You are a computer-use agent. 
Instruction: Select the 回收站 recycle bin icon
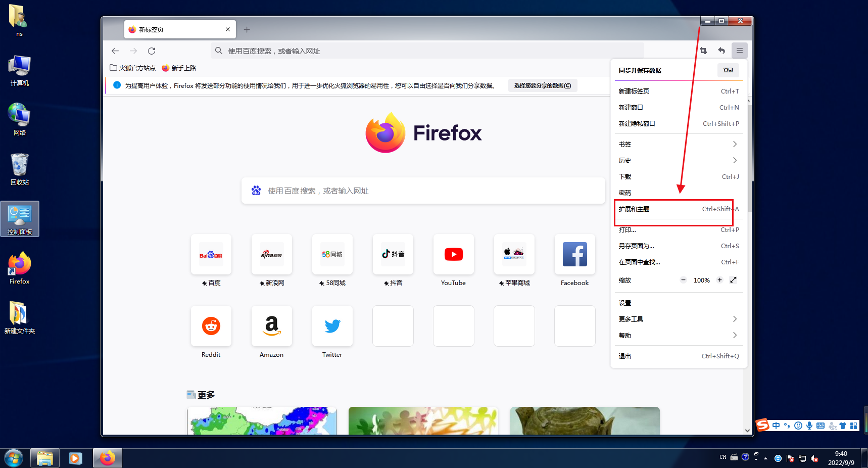tap(20, 169)
